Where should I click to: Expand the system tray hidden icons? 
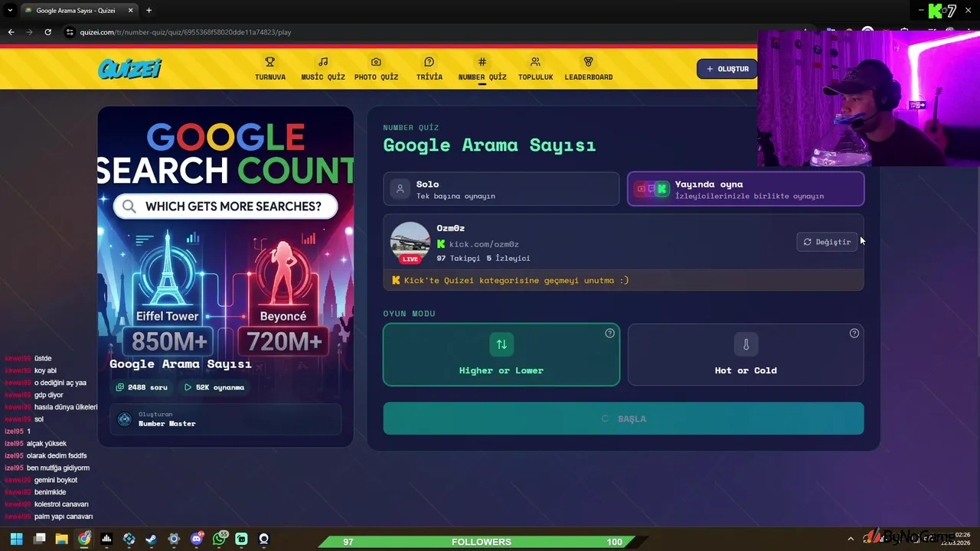click(x=850, y=540)
